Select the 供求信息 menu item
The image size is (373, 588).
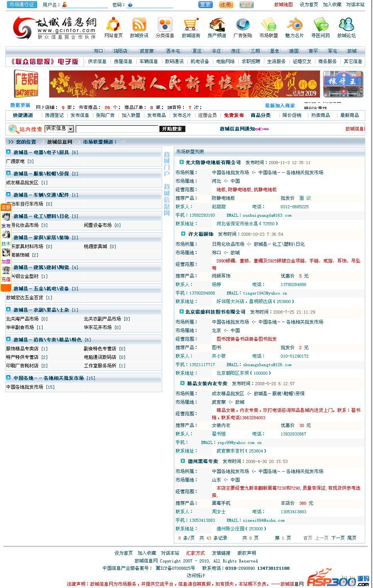pos(97,61)
